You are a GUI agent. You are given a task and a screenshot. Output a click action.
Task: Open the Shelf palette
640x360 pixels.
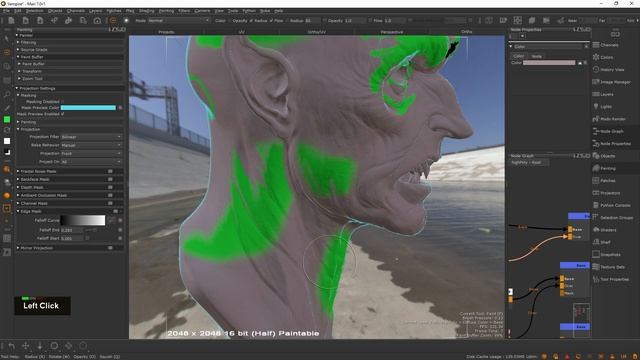pyautogui.click(x=602, y=242)
